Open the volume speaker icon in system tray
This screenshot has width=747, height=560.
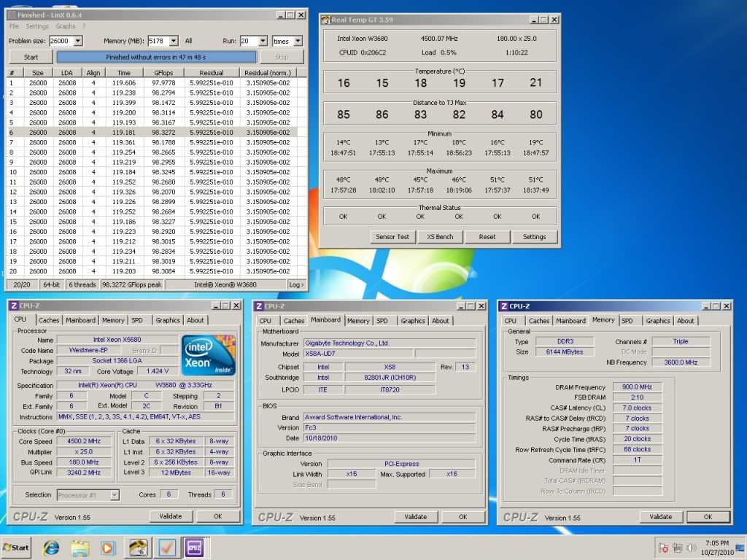pyautogui.click(x=691, y=548)
